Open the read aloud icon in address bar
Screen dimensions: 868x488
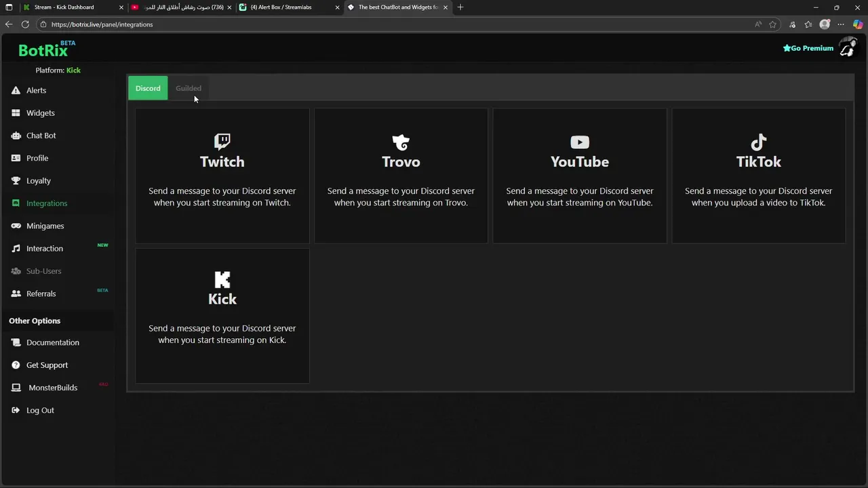click(x=757, y=24)
